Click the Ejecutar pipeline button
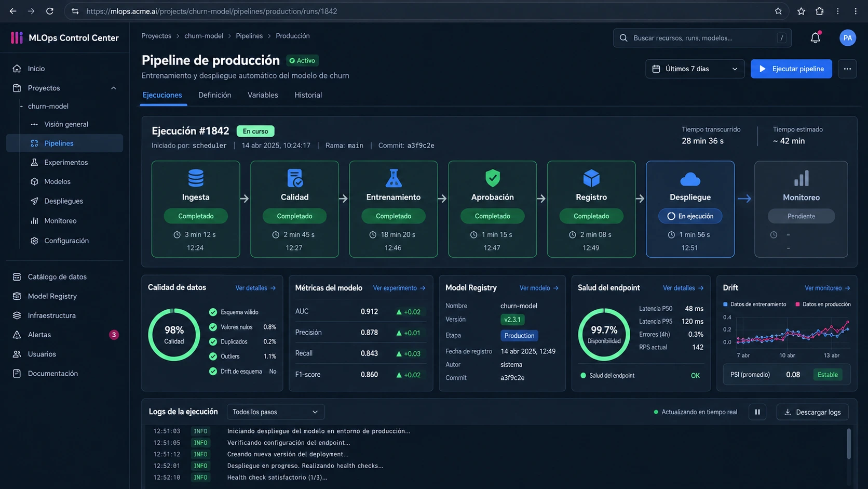Screen dimensions: 868x489 tap(791, 69)
